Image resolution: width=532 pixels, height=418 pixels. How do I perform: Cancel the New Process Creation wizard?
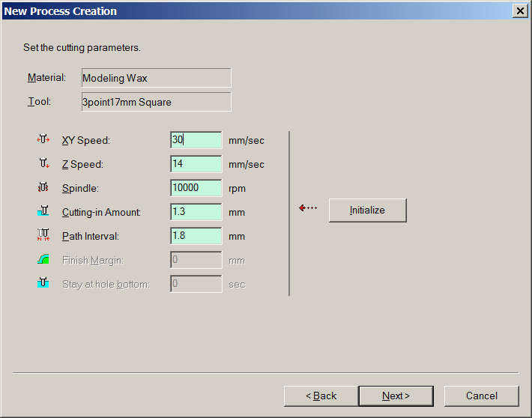(482, 396)
